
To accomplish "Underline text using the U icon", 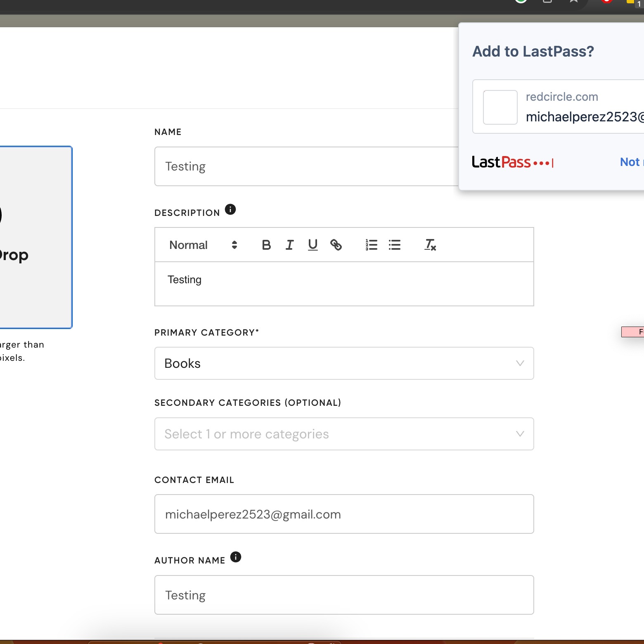I will point(313,245).
